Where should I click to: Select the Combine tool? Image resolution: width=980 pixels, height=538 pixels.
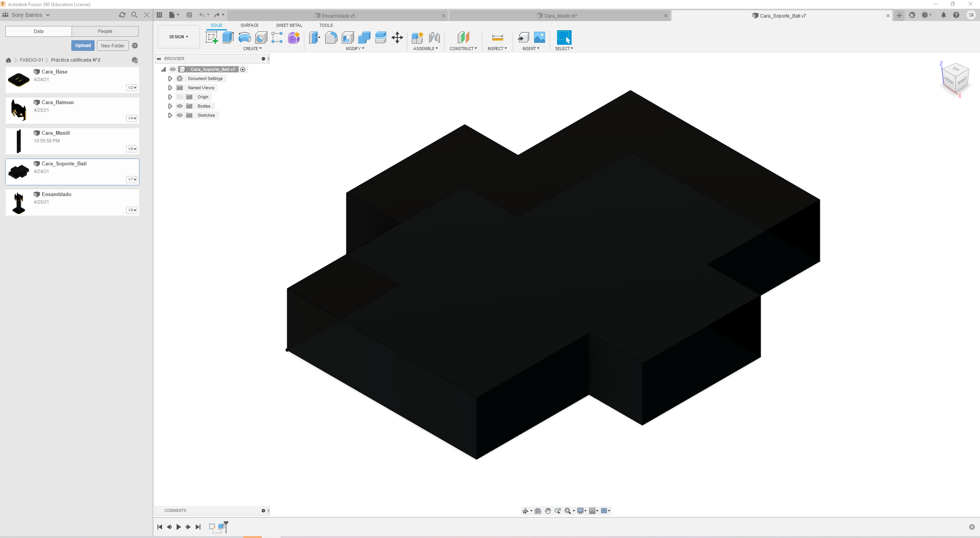364,38
